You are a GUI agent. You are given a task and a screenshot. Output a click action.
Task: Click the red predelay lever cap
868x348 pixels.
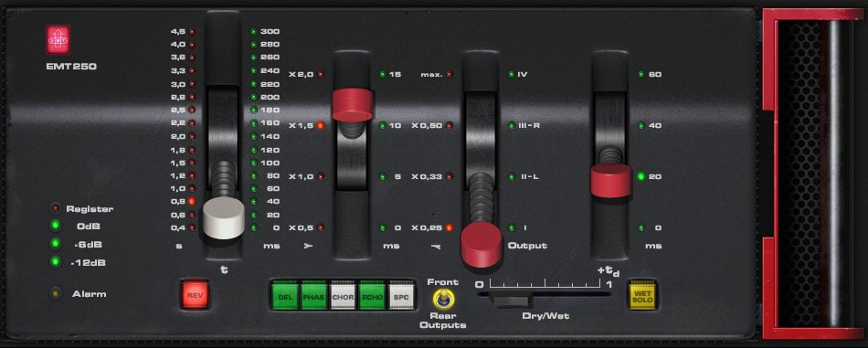pyautogui.click(x=610, y=181)
